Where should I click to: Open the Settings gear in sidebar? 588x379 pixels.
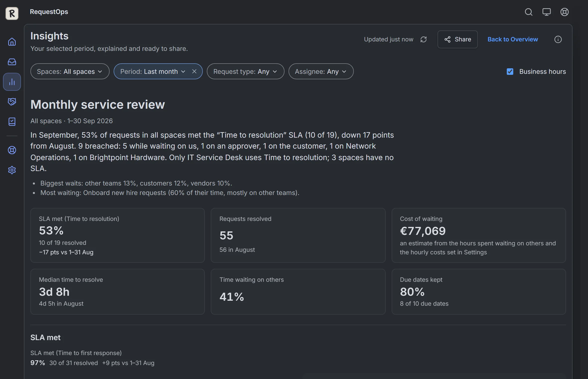coord(12,170)
